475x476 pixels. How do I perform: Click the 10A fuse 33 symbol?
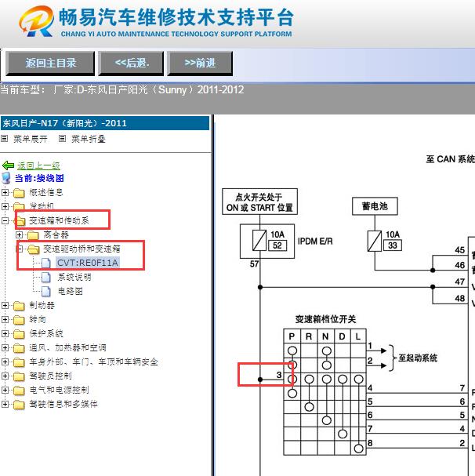pyautogui.click(x=375, y=241)
